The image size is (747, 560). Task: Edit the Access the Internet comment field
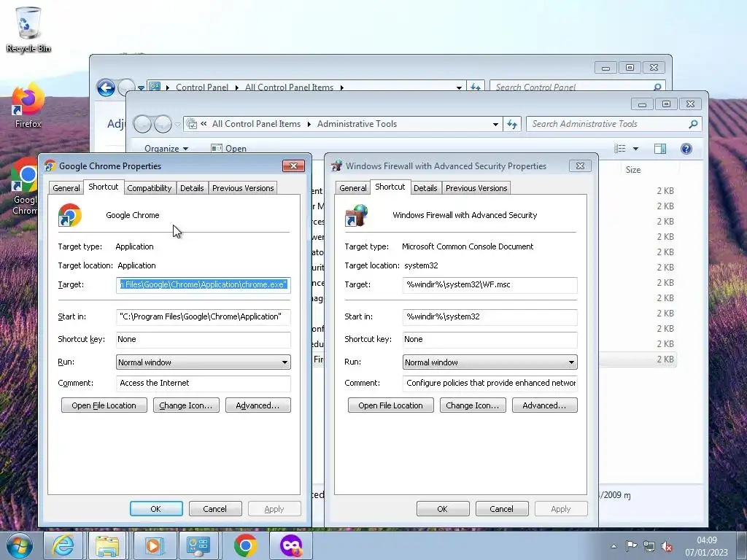(204, 384)
